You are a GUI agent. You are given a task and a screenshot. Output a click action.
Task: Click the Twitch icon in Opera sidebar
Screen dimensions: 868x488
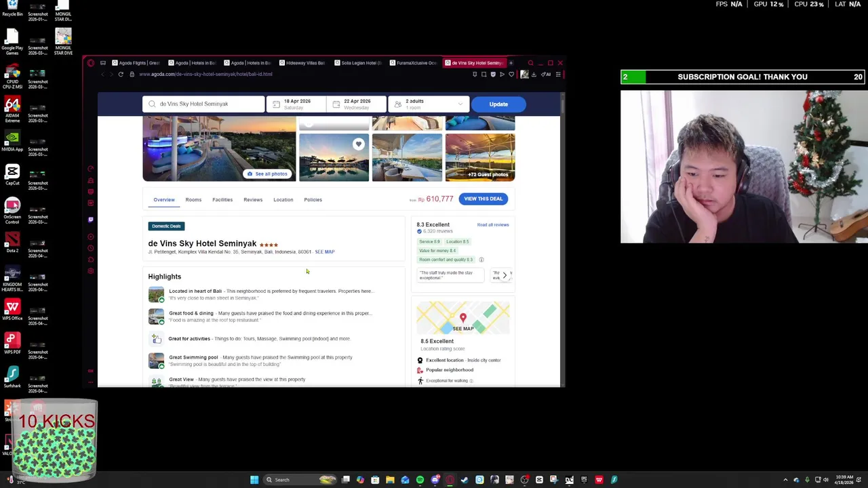(90, 219)
